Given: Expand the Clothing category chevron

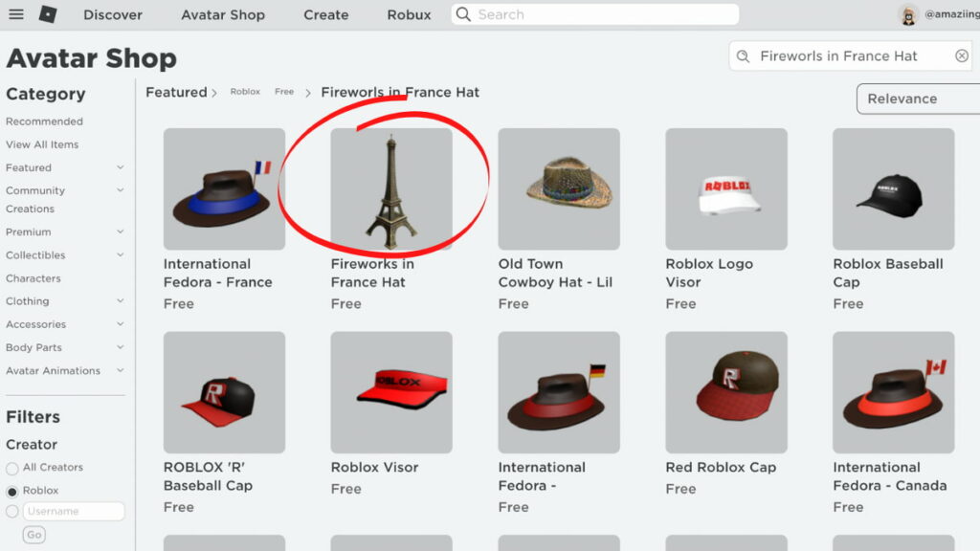Looking at the screenshot, I should 121,301.
